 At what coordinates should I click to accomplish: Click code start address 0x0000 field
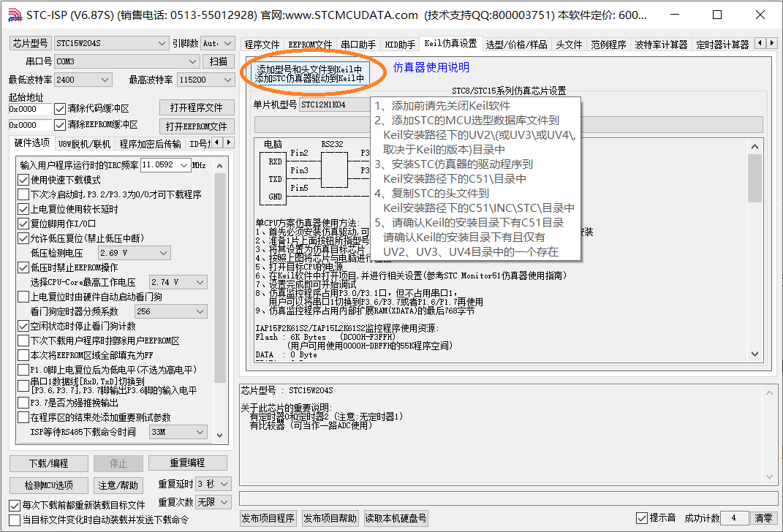(29, 109)
